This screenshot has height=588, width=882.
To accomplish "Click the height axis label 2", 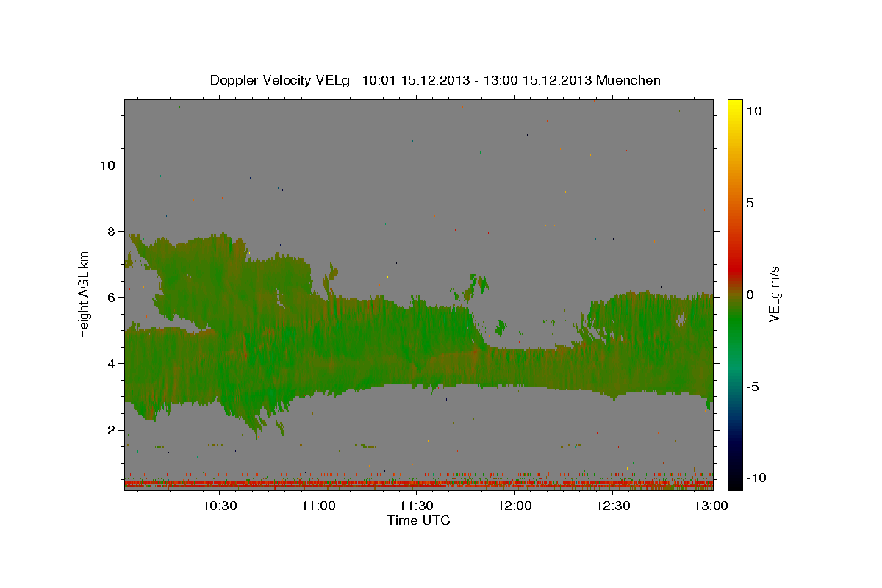I will tap(112, 430).
